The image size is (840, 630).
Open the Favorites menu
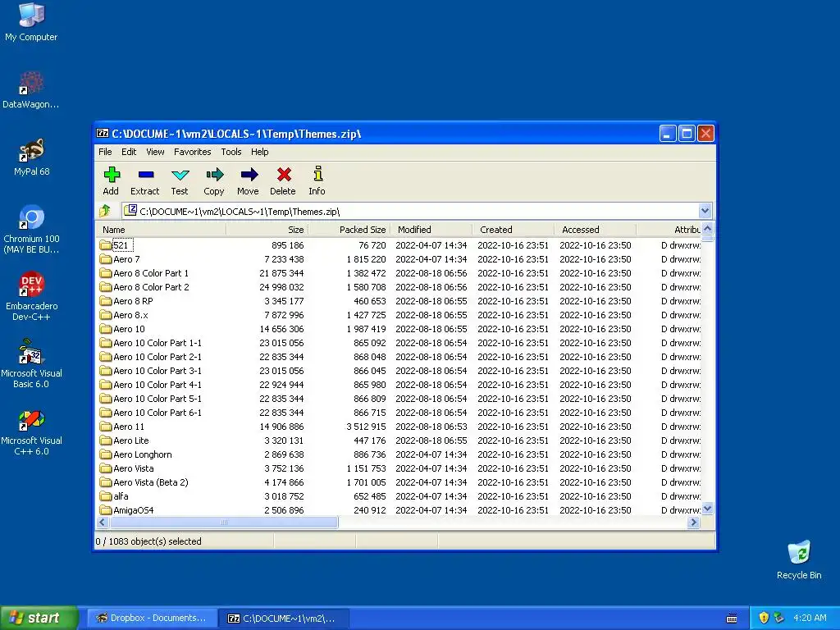click(x=192, y=152)
